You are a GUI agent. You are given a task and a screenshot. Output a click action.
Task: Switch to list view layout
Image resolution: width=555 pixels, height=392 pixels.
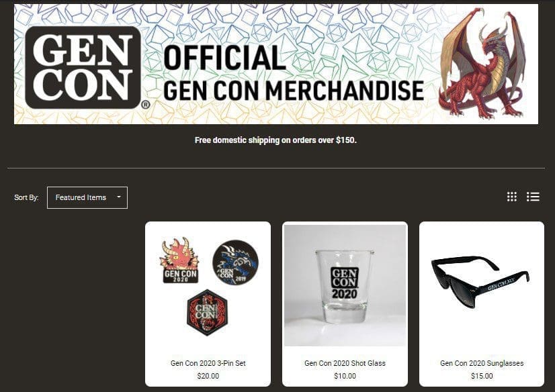click(x=533, y=197)
